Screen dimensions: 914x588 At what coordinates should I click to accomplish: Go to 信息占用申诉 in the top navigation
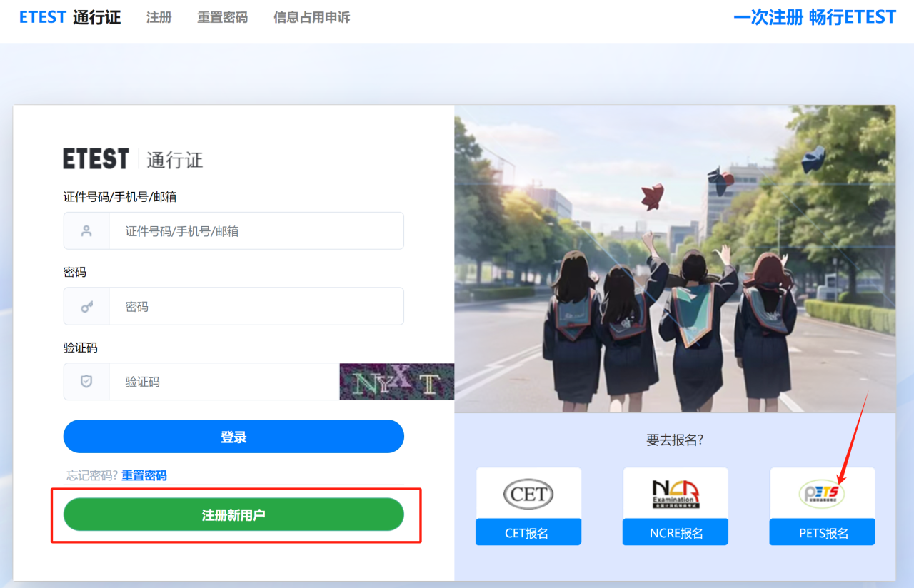pos(311,17)
